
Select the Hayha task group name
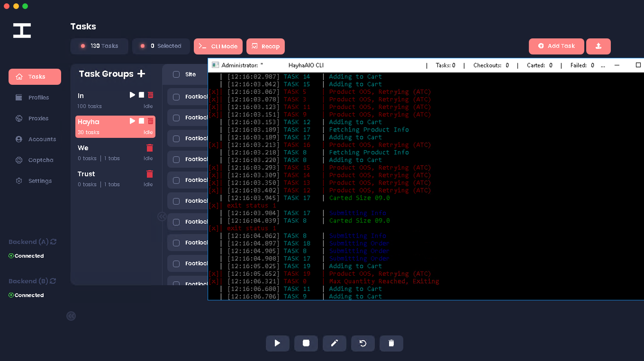pos(89,122)
